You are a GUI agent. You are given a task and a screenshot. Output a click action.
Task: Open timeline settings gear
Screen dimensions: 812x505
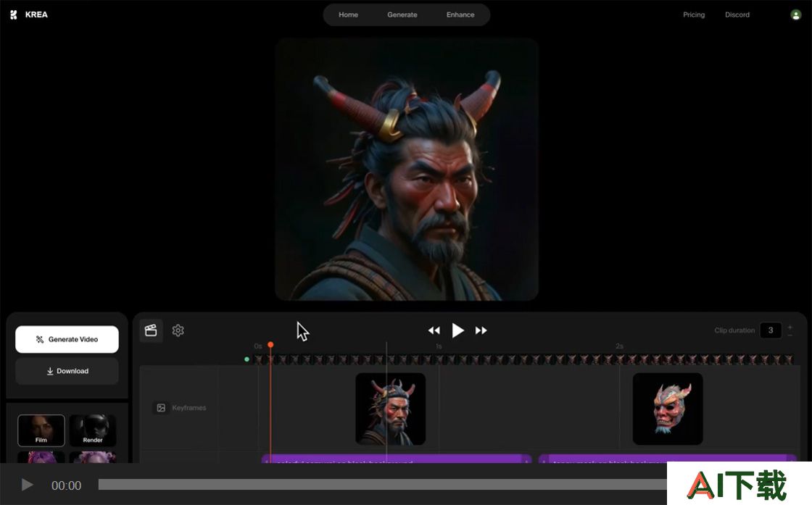coord(178,330)
